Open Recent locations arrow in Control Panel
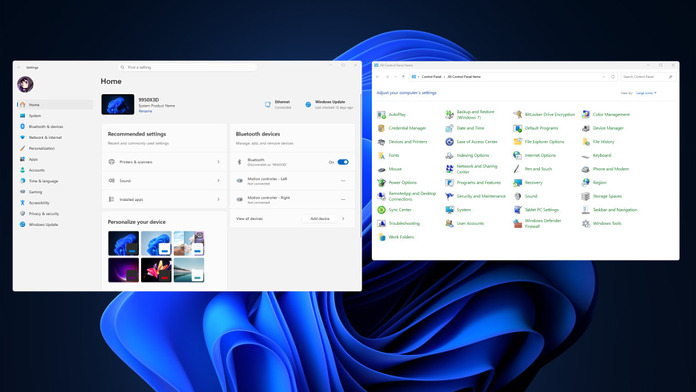Screen dimensions: 696x392 click(x=395, y=77)
